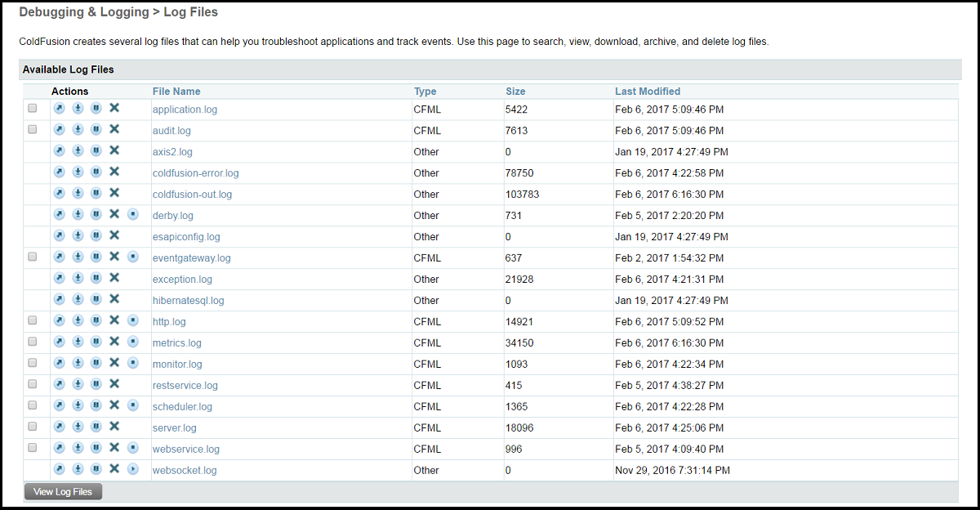Screen dimensions: 980x510
Task: Click the size value 78750
Action: click(519, 173)
